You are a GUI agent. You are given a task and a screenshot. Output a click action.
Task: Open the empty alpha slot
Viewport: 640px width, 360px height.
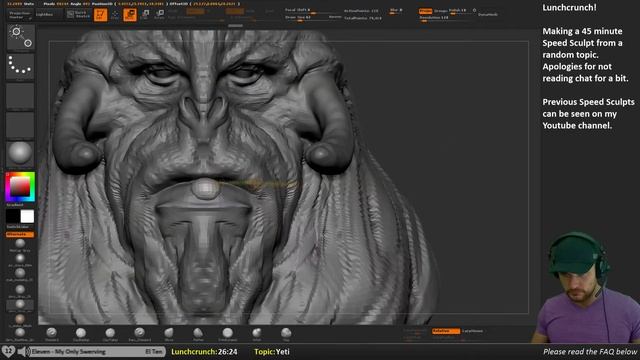click(x=20, y=96)
